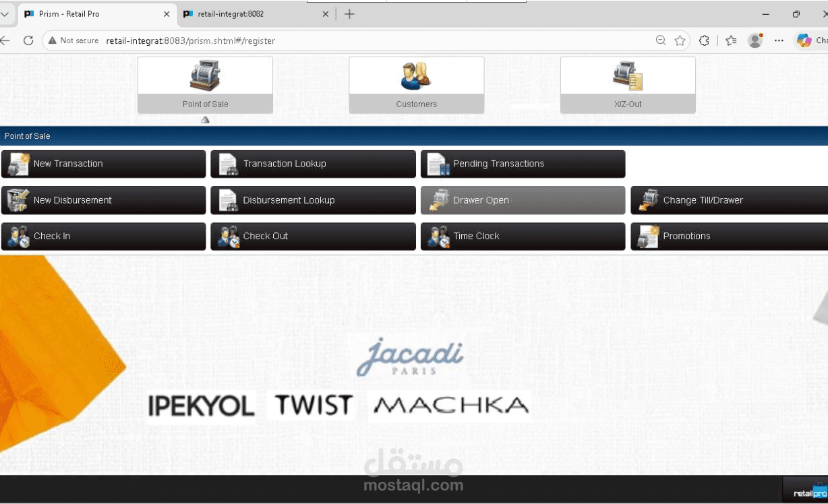Close the Prism - Retail Pro tab

(x=167, y=13)
